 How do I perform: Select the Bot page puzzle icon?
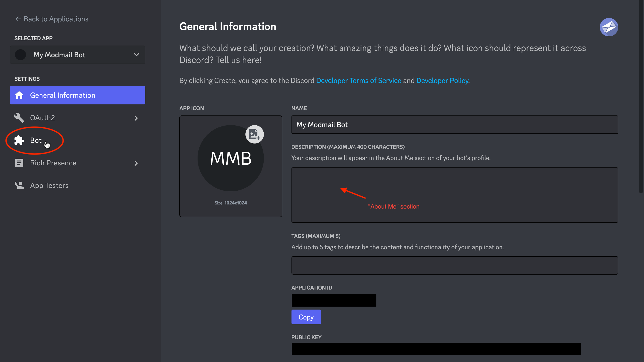pos(19,140)
